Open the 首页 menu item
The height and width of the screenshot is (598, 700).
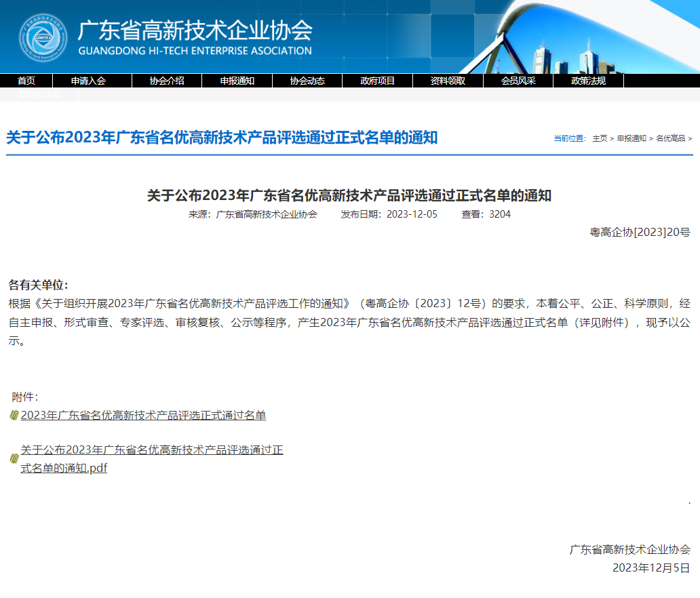26,81
